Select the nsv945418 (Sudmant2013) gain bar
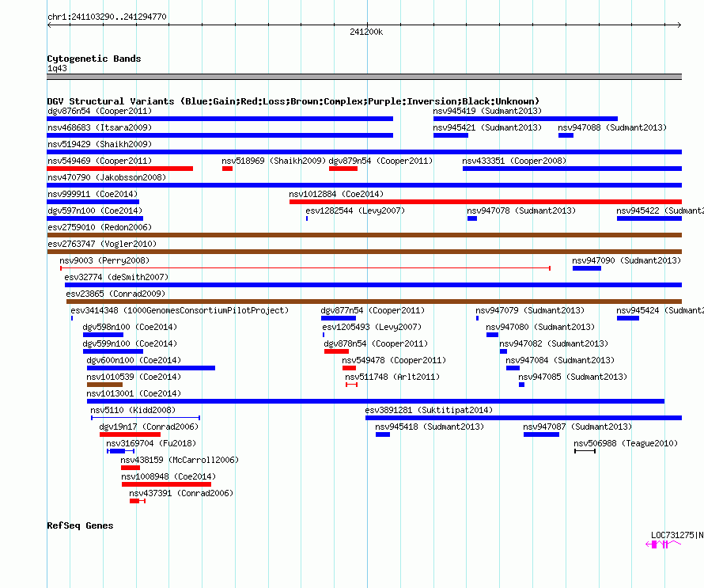This screenshot has width=704, height=588. [383, 434]
